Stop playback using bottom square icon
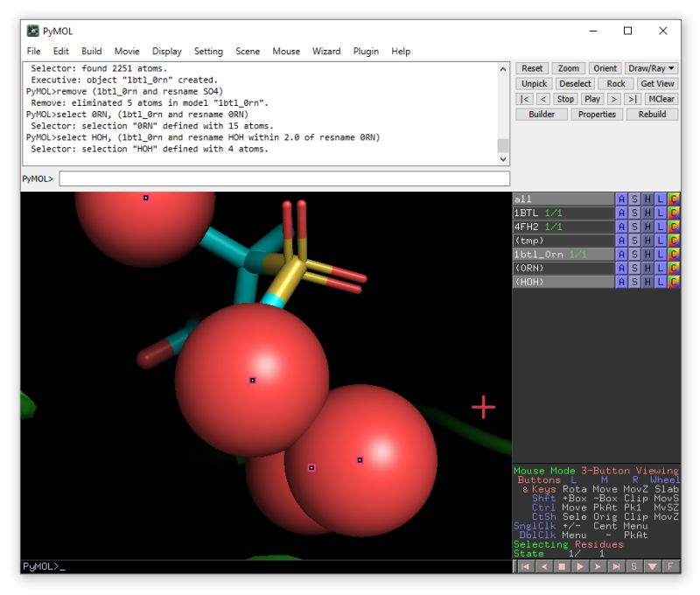The image size is (700, 595). 562,566
